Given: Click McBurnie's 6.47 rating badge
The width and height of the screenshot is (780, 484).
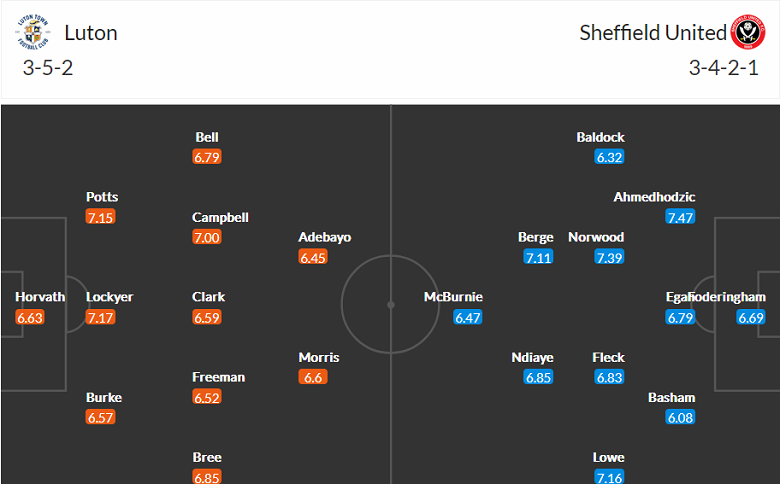Looking at the screenshot, I should 468,317.
